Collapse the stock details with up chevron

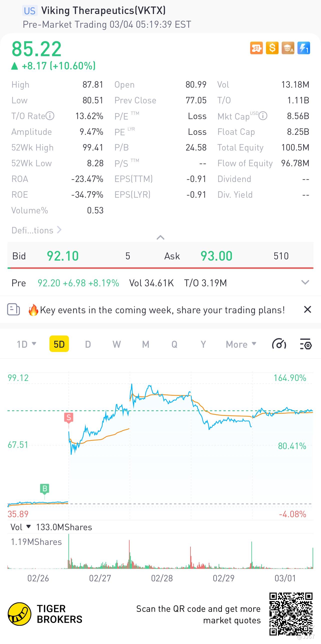click(x=160, y=237)
